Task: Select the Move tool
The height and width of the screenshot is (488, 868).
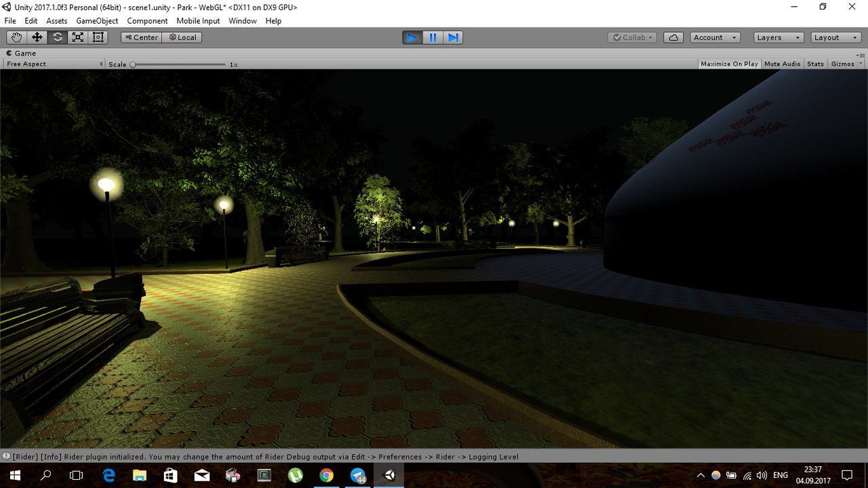Action: (37, 37)
